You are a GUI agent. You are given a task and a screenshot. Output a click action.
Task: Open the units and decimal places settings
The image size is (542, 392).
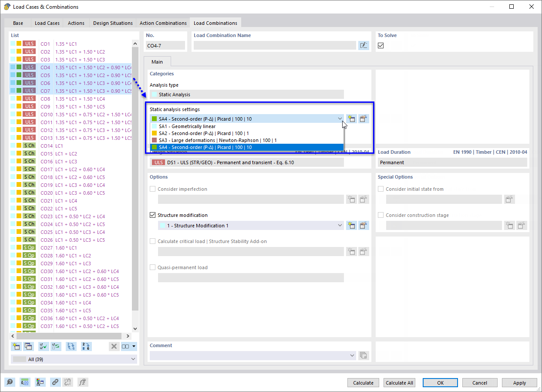pyautogui.click(x=25, y=382)
